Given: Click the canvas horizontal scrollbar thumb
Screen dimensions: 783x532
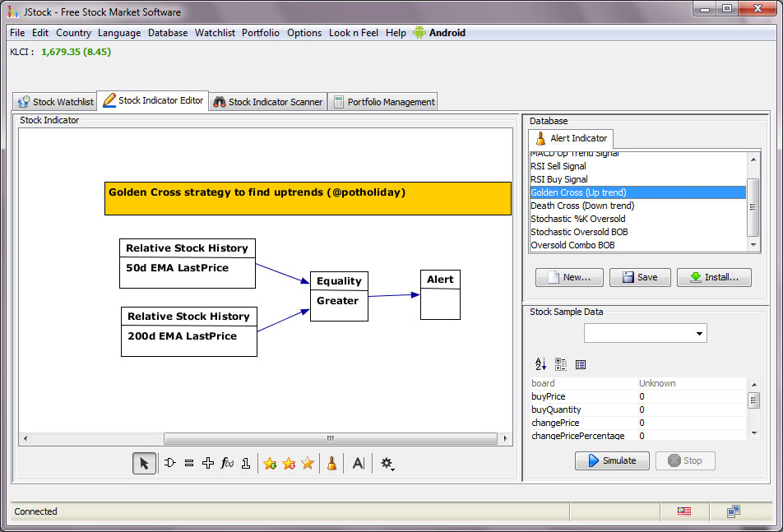Looking at the screenshot, I should (331, 439).
